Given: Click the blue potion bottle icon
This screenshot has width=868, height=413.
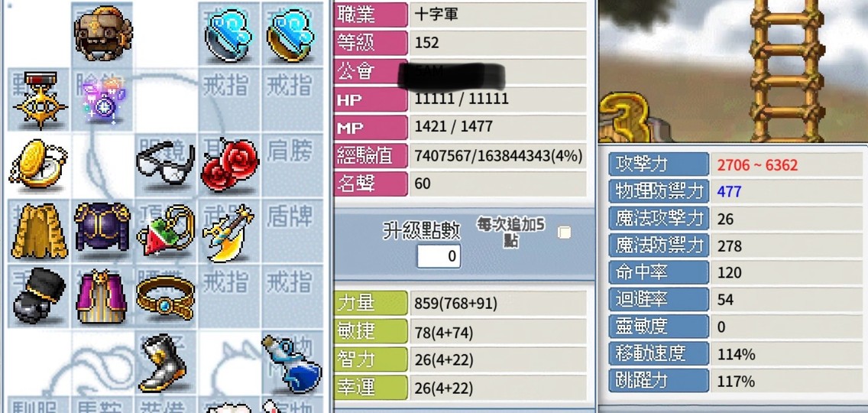Looking at the screenshot, I should tap(292, 363).
